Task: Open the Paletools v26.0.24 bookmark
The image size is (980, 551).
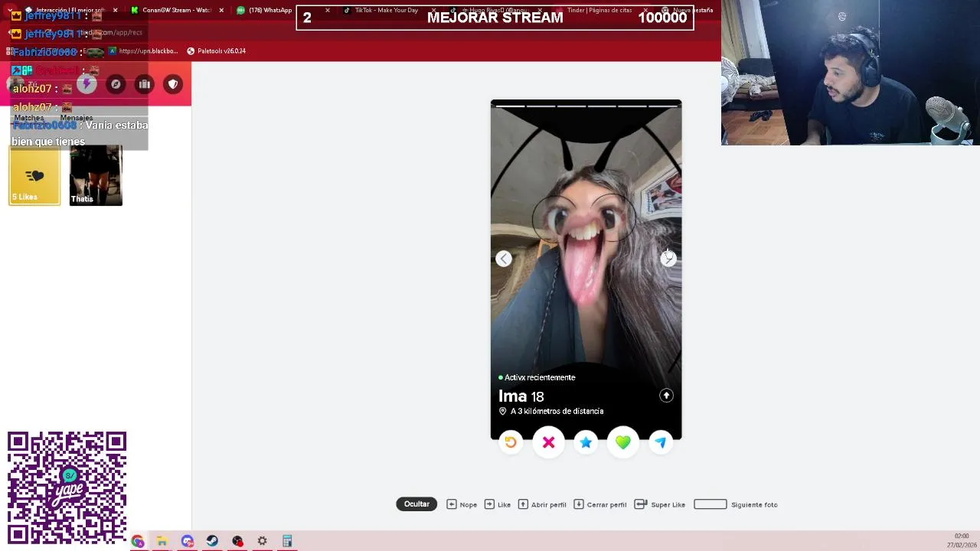Action: pos(216,51)
